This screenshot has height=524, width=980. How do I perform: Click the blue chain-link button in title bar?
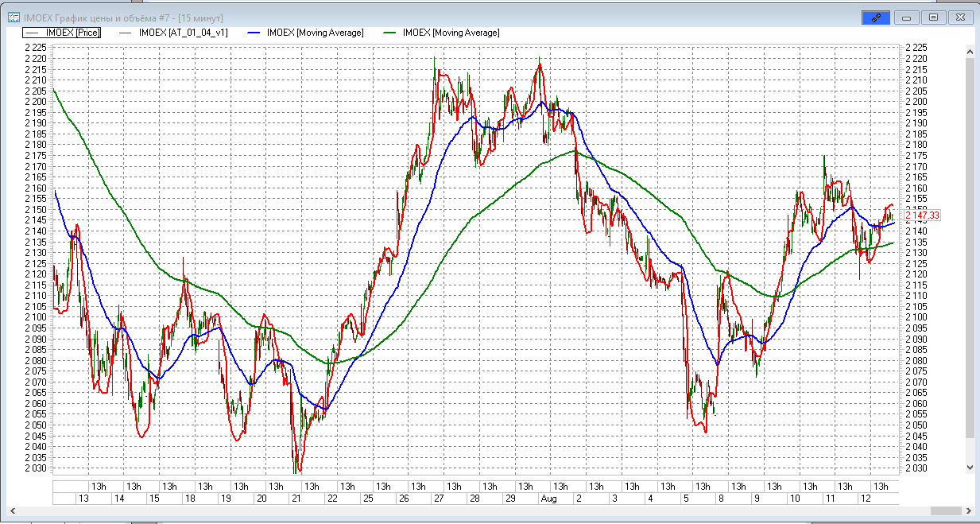875,17
